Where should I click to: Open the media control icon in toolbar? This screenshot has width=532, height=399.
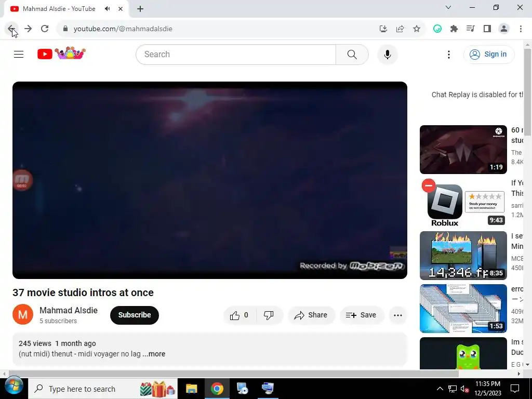point(471,29)
